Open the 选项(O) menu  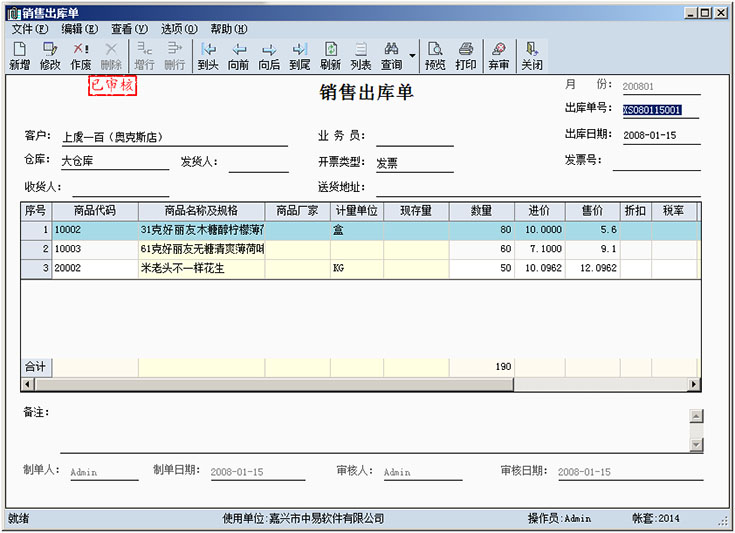tap(179, 29)
